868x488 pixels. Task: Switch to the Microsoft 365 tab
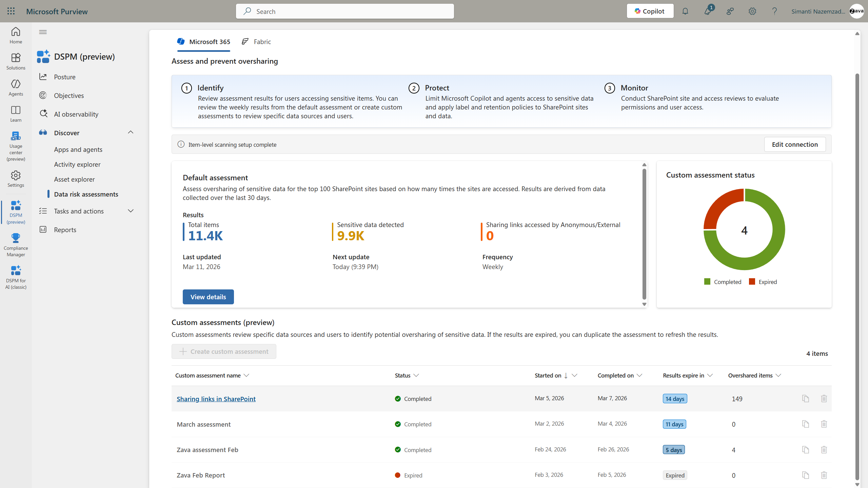click(x=204, y=42)
